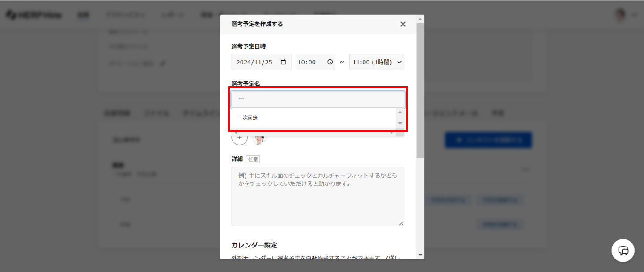Open the calendar picker in date field

point(284,62)
